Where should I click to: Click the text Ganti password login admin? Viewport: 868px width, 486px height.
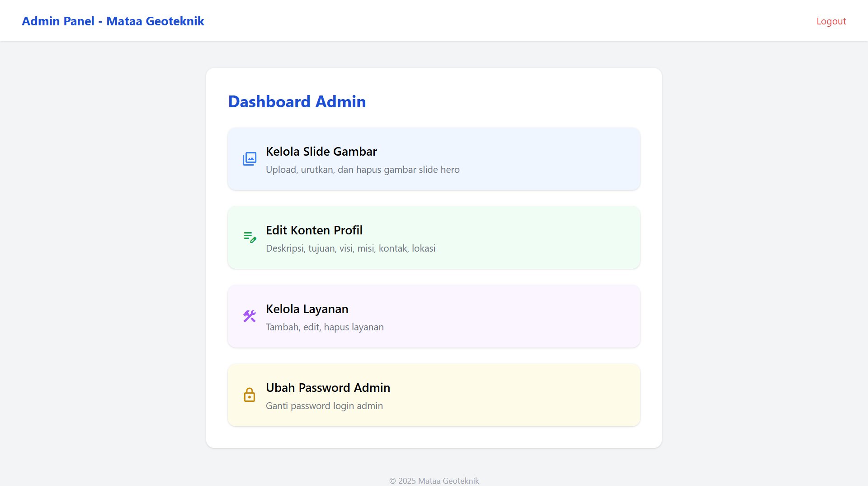click(324, 405)
